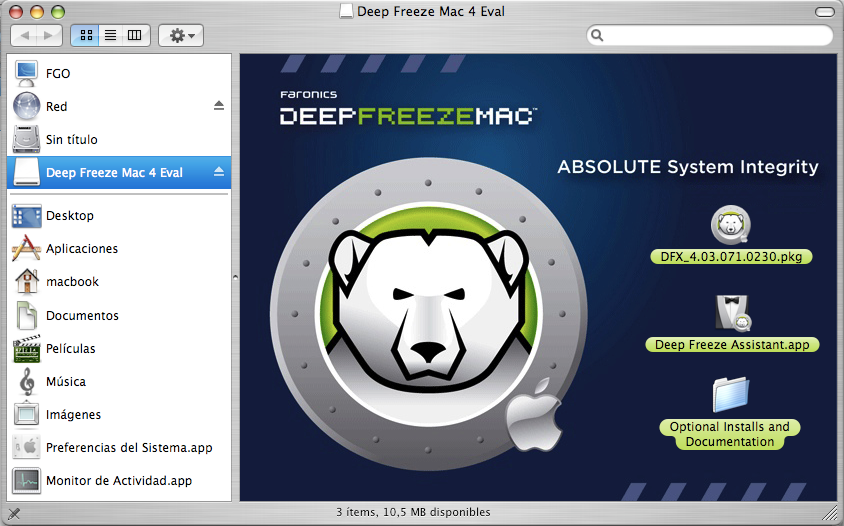Image resolution: width=844 pixels, height=526 pixels.
Task: Switch to list view
Action: [x=110, y=36]
